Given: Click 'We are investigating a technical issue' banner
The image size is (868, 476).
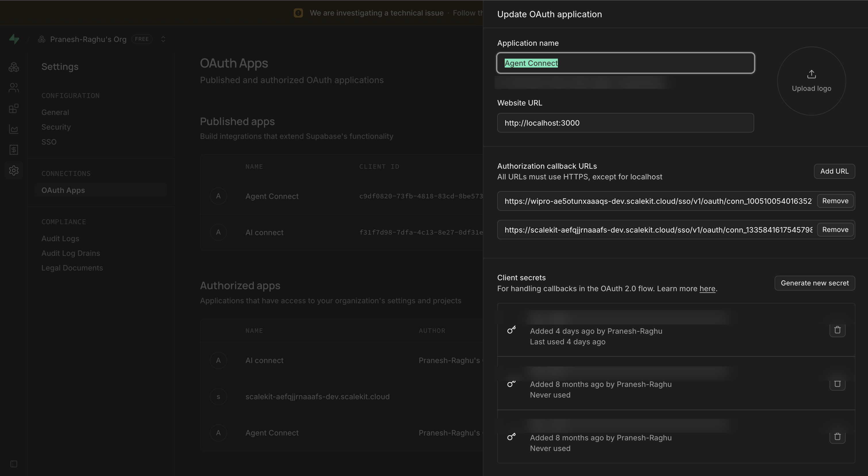Looking at the screenshot, I should pyautogui.click(x=377, y=13).
